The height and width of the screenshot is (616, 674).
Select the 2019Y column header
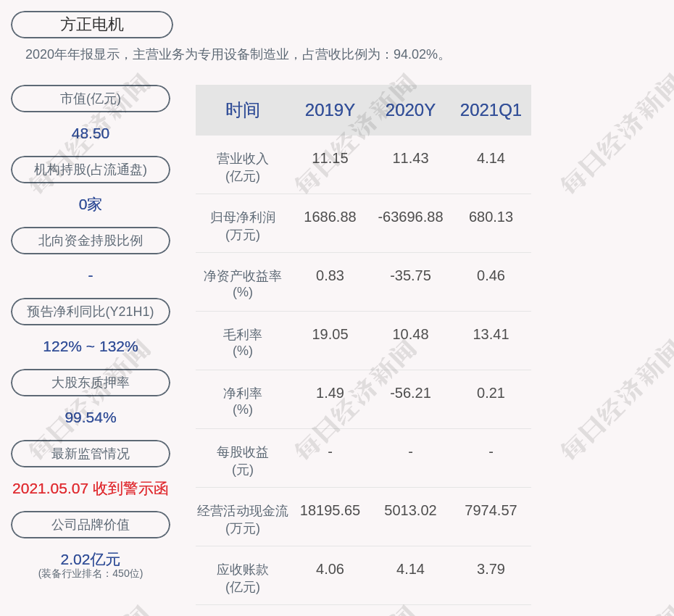coord(330,110)
